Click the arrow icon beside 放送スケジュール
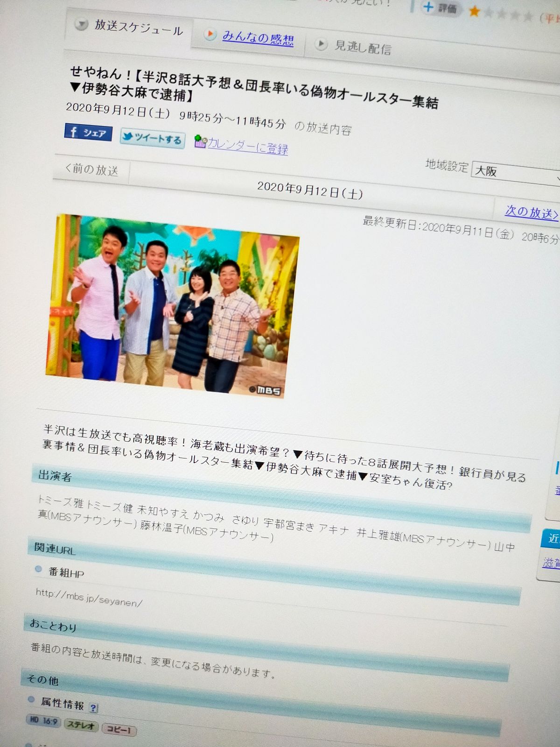This screenshot has width=560, height=747. coord(81,24)
